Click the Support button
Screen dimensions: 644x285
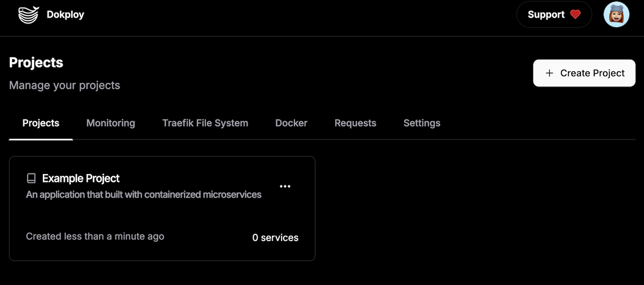point(554,14)
